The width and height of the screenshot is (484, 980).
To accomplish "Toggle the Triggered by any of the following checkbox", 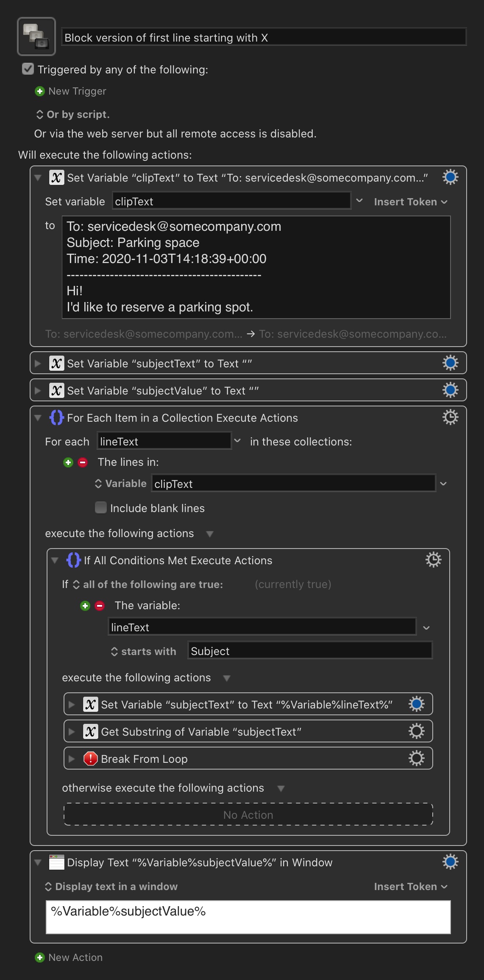I will click(x=28, y=69).
